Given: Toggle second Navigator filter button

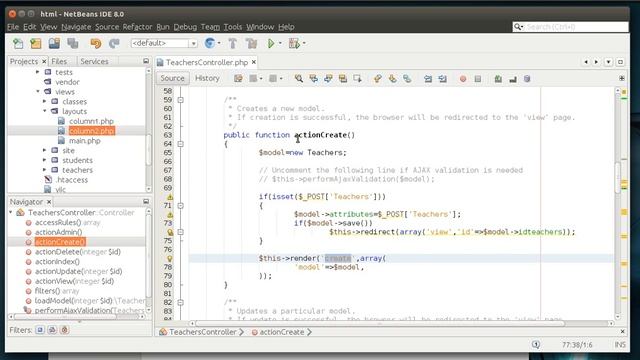Looking at the screenshot, I should point(52,330).
